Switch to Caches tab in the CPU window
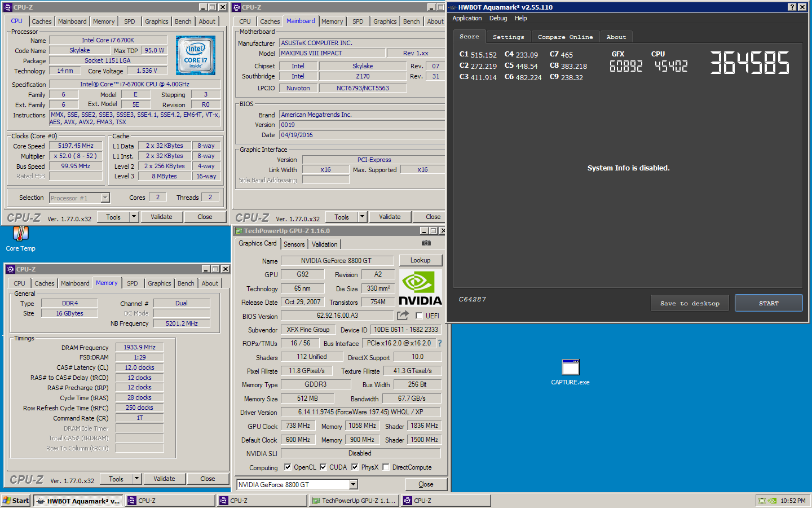The image size is (812, 508). (x=42, y=21)
